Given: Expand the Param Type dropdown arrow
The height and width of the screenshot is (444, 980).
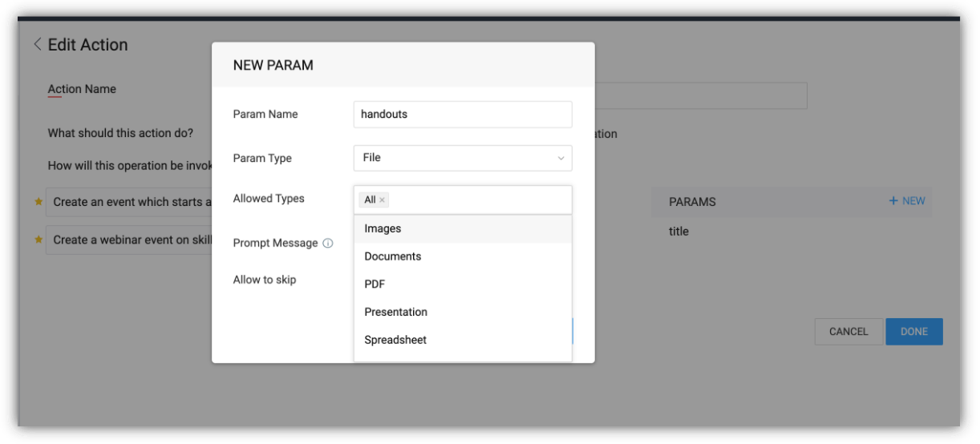Looking at the screenshot, I should (x=561, y=159).
